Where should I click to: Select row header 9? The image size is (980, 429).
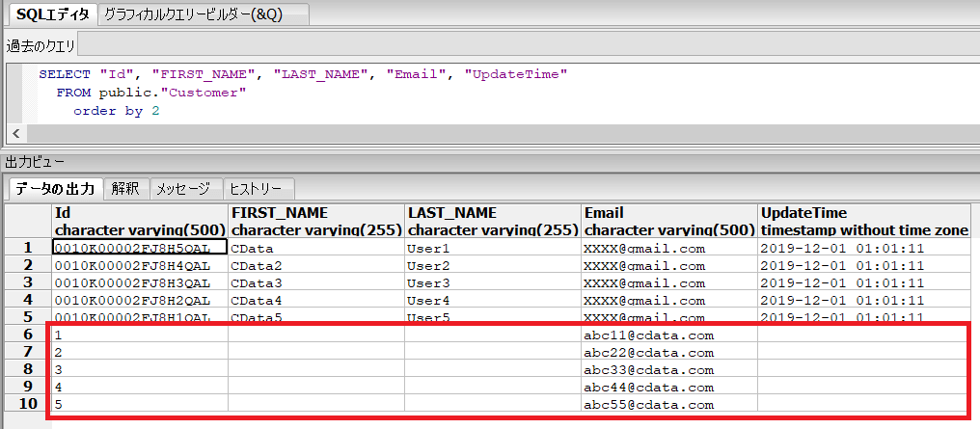tap(28, 386)
